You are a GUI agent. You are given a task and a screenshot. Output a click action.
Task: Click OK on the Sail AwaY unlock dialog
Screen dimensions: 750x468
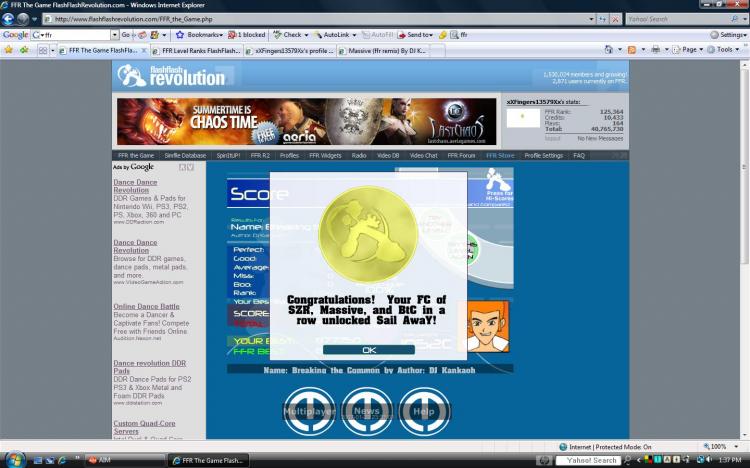369,350
